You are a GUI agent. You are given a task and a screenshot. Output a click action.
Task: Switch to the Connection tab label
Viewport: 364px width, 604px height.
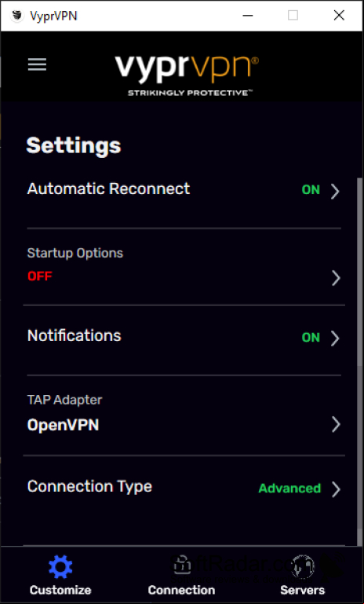(x=182, y=590)
